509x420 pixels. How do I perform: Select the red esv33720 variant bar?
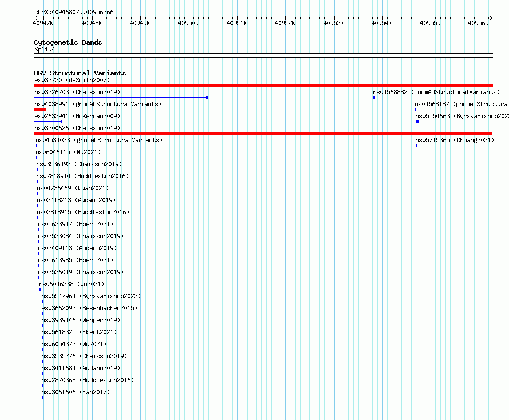263,86
